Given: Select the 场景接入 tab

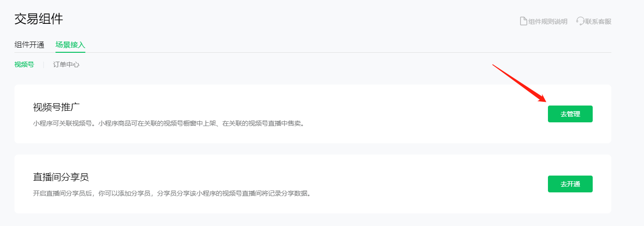Looking at the screenshot, I should coord(70,45).
